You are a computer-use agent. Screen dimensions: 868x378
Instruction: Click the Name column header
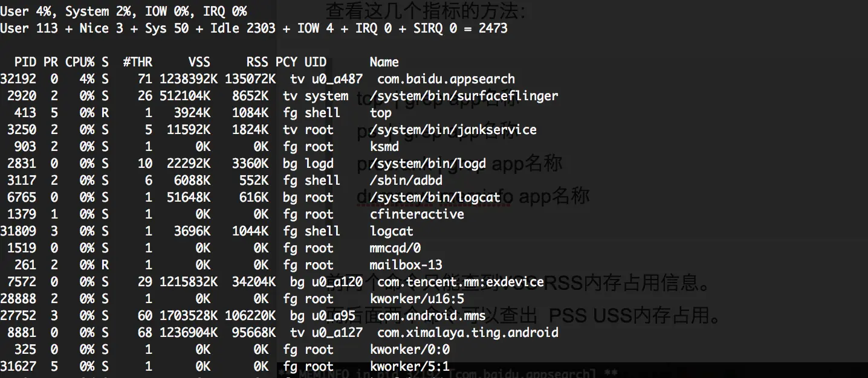[x=384, y=62]
